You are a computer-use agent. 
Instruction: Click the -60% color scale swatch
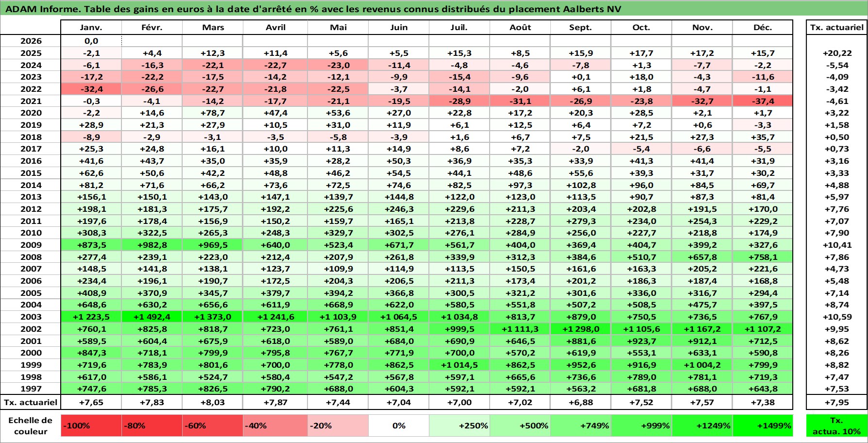[213, 426]
